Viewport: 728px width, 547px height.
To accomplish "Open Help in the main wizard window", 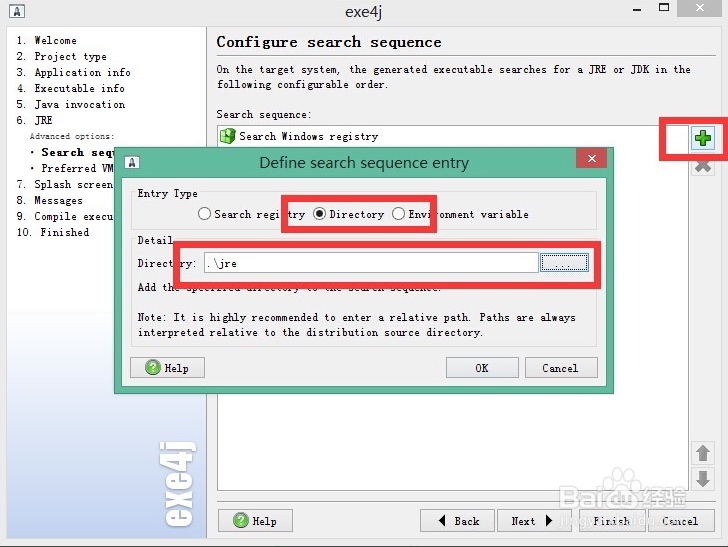I will pyautogui.click(x=255, y=521).
